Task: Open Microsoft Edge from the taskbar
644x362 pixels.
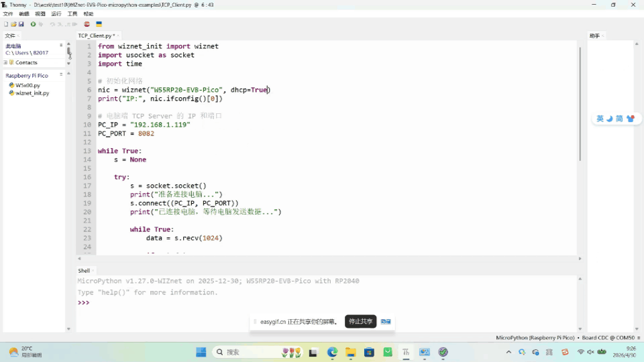Action: click(332, 352)
